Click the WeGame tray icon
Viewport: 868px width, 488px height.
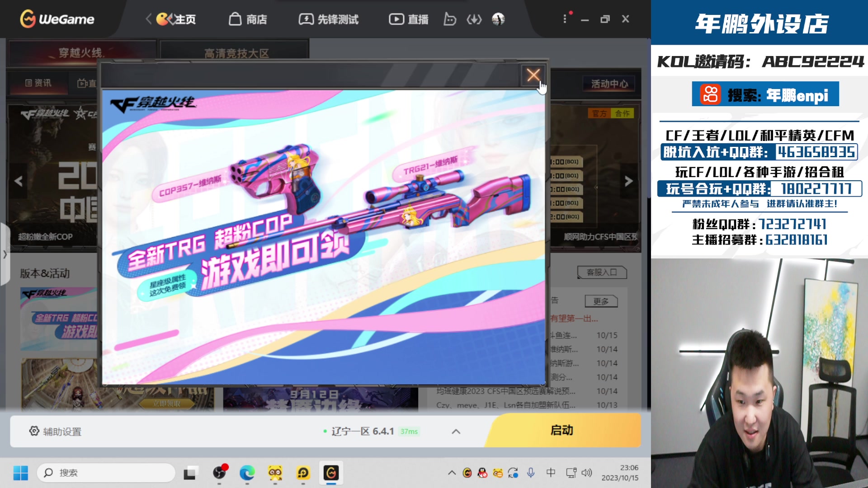[467, 473]
